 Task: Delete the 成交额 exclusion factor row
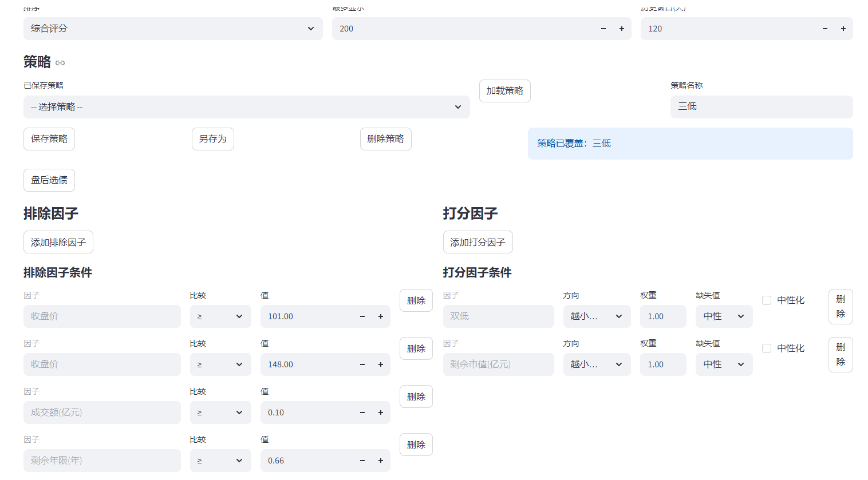[x=416, y=396]
